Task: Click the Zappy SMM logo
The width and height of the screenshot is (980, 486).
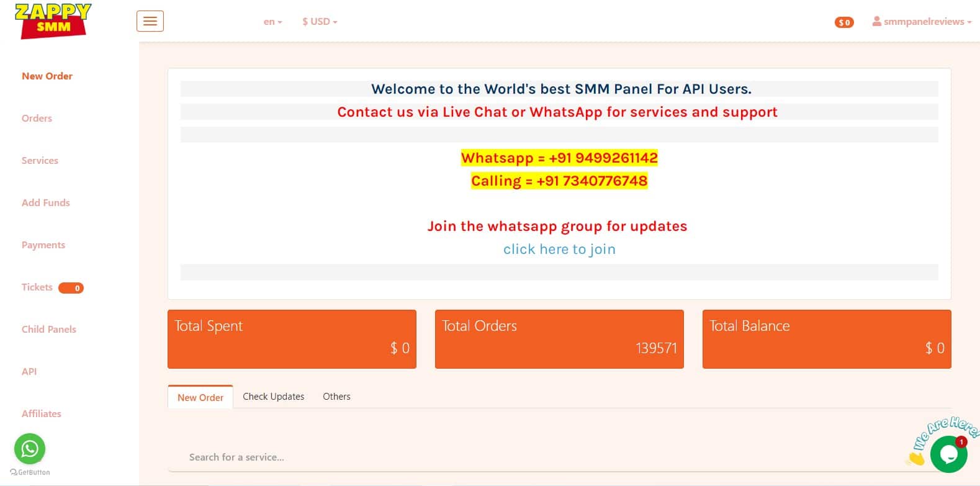Action: pyautogui.click(x=53, y=21)
